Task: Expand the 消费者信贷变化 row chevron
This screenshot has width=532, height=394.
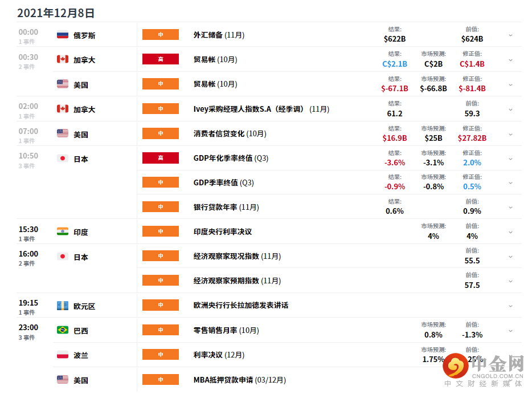Action: point(510,134)
